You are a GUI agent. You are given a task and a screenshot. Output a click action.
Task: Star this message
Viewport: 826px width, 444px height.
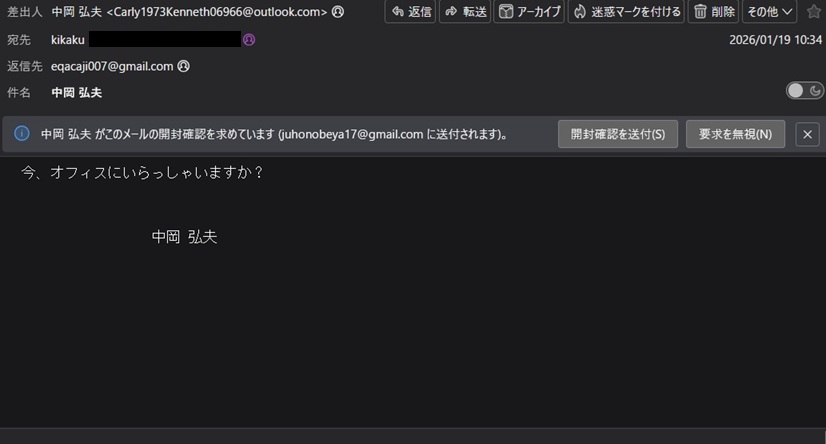click(x=813, y=12)
